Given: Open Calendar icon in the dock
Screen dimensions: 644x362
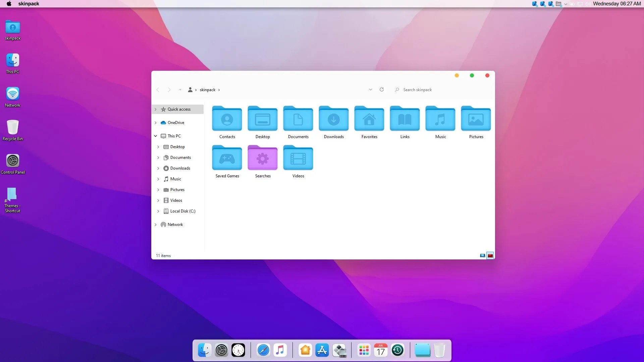Looking at the screenshot, I should click(x=381, y=350).
